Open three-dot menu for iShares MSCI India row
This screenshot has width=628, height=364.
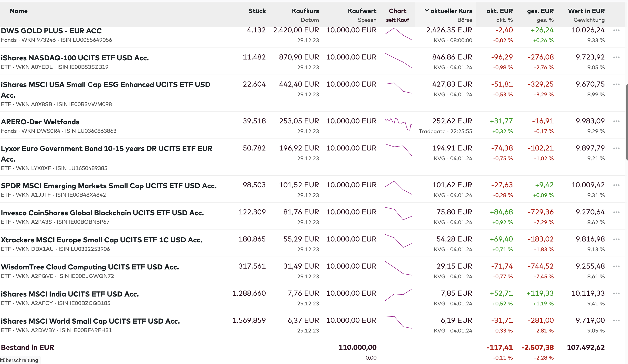pos(616,294)
